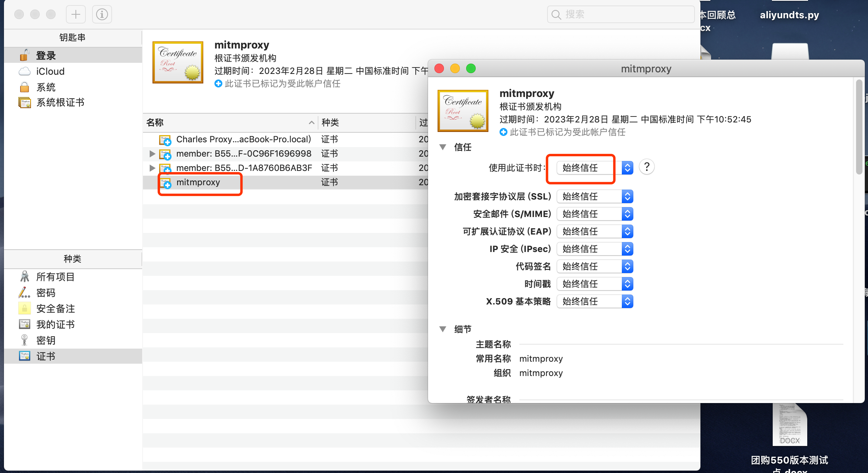Click the search field in Keychain Access

(x=621, y=14)
